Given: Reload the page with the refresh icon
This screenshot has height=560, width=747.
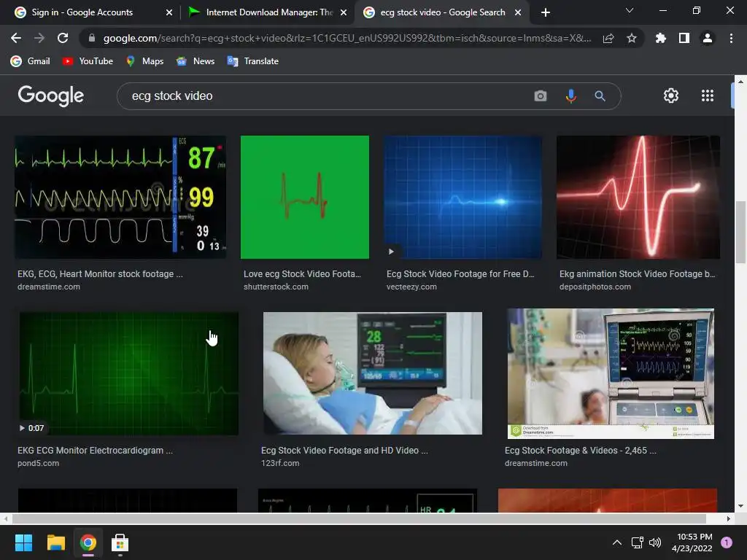Looking at the screenshot, I should tap(63, 38).
